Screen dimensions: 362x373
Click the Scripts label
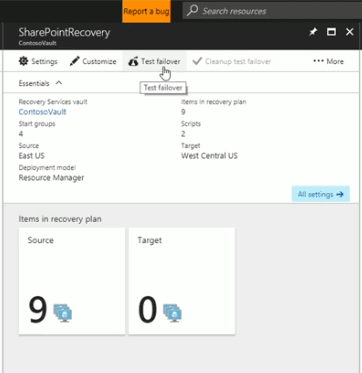(x=191, y=124)
